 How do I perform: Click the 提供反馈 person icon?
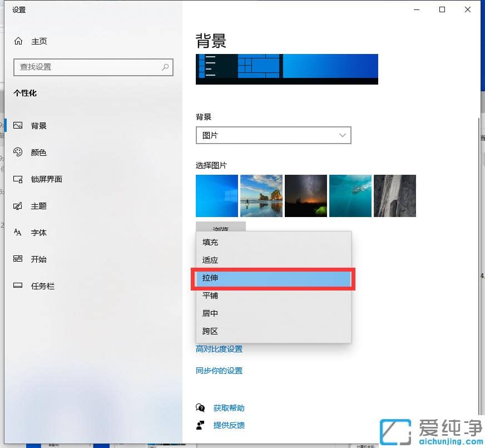pyautogui.click(x=201, y=425)
